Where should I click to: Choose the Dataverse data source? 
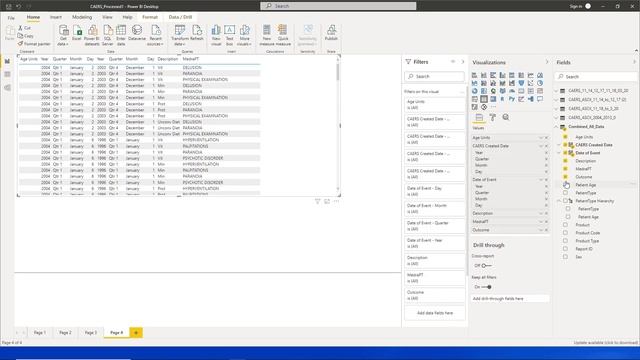pos(137,33)
